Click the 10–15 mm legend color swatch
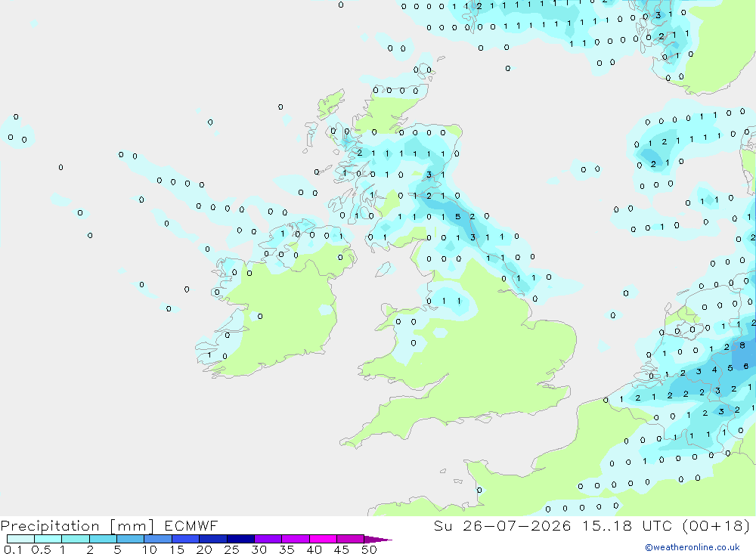The image size is (756, 554). [x=158, y=539]
